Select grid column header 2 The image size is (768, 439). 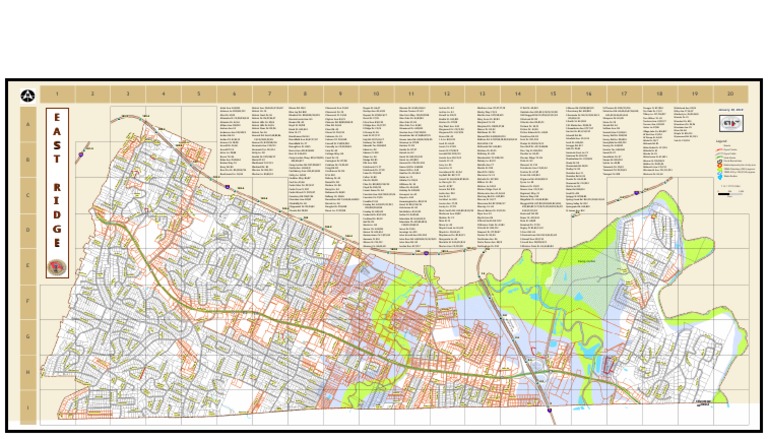93,94
